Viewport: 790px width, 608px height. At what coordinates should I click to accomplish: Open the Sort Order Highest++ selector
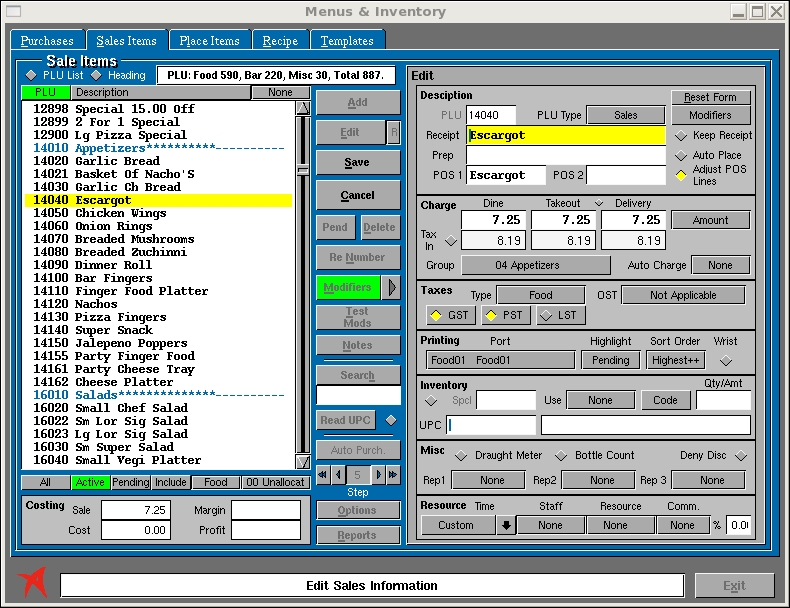point(675,360)
